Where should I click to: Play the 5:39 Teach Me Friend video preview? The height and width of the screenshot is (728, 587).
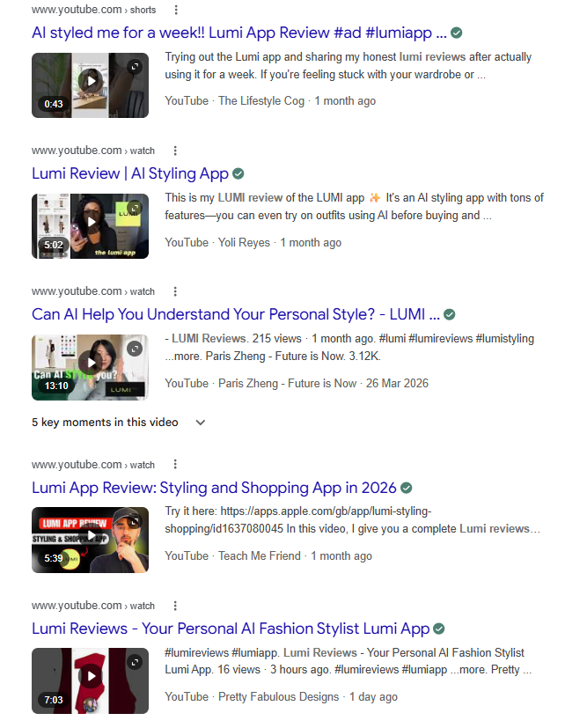(91, 536)
